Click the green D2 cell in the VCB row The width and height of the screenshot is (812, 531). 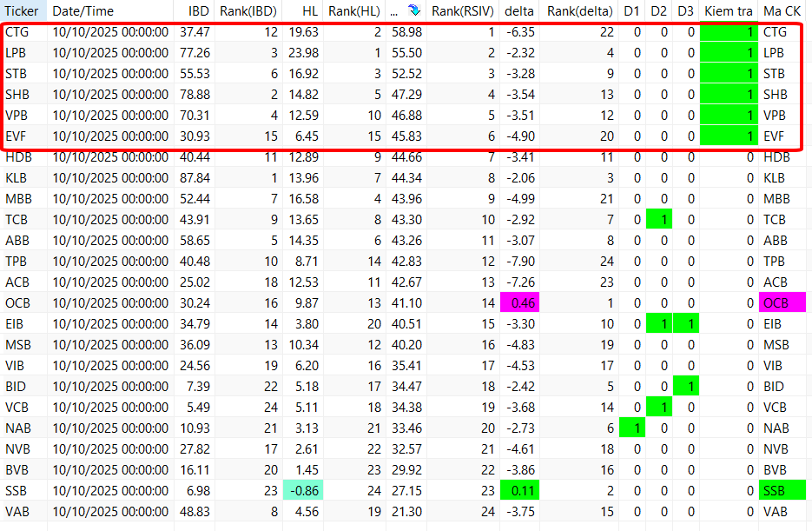click(658, 407)
